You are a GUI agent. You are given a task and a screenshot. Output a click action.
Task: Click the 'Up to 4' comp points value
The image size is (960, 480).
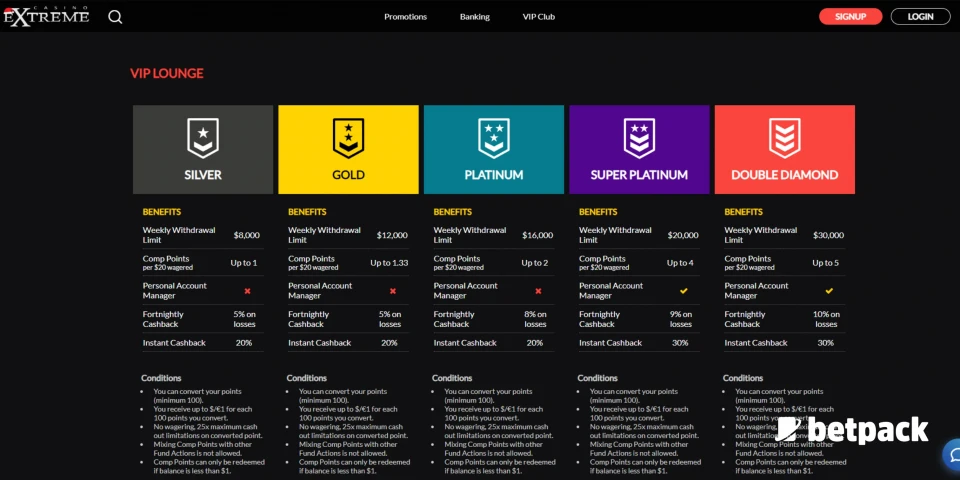680,263
